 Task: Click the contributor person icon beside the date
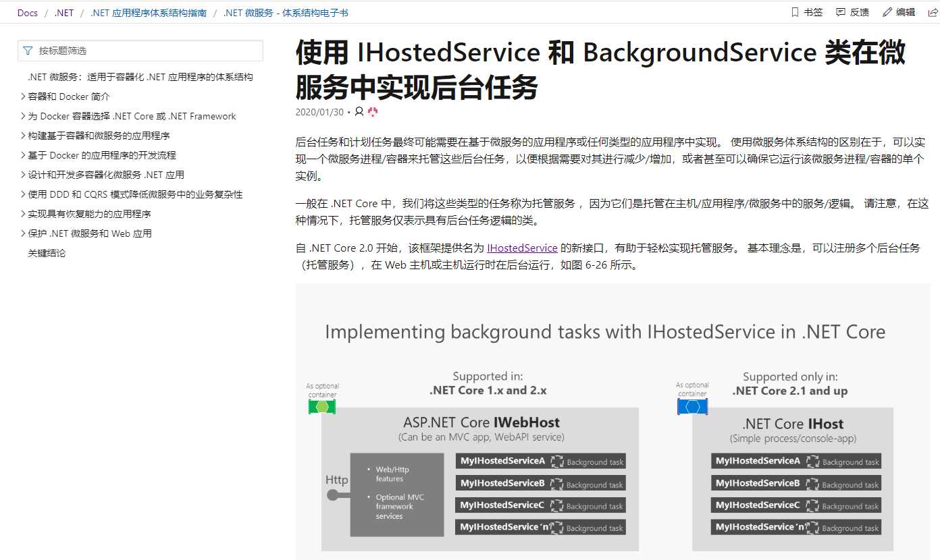pyautogui.click(x=359, y=111)
